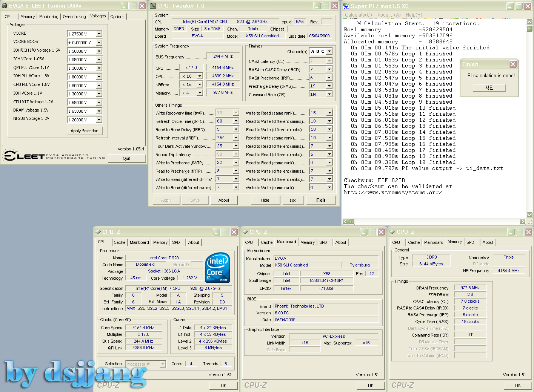This screenshot has width=534, height=392.
Task: Close the Super PI window
Action: click(x=528, y=6)
